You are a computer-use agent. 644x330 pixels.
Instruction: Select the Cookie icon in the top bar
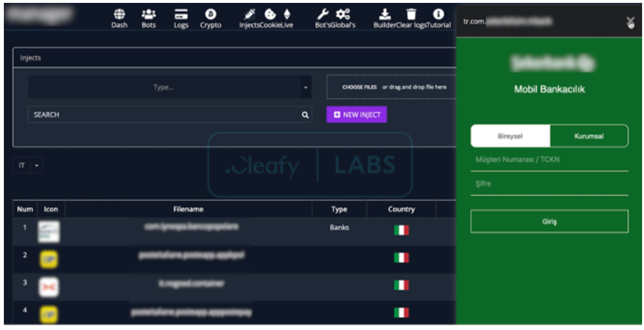(x=270, y=14)
